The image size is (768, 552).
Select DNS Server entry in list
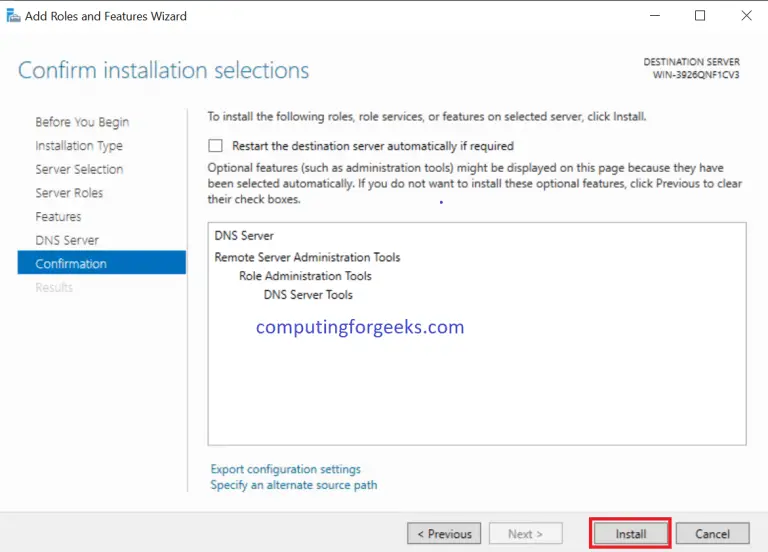click(x=244, y=236)
